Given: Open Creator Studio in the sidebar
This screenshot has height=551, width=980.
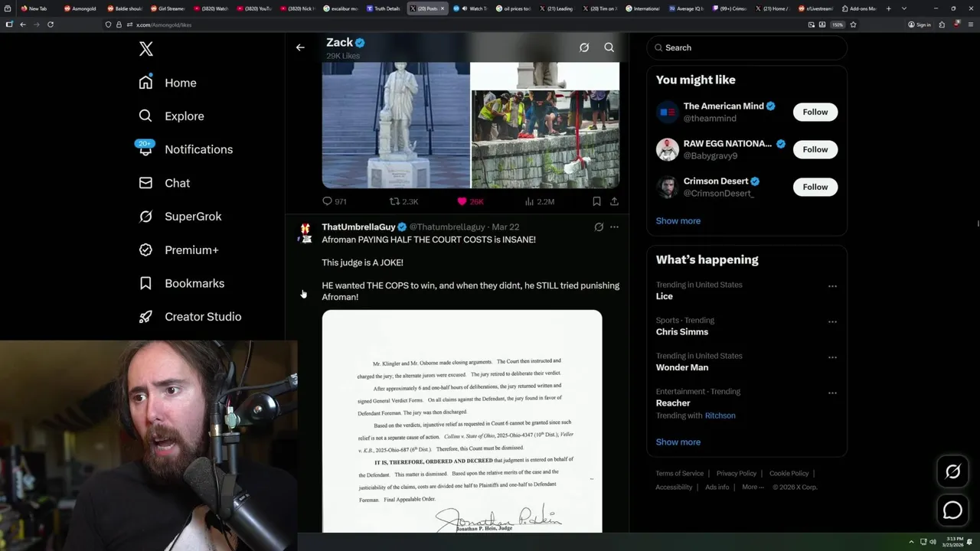Looking at the screenshot, I should pyautogui.click(x=190, y=317).
